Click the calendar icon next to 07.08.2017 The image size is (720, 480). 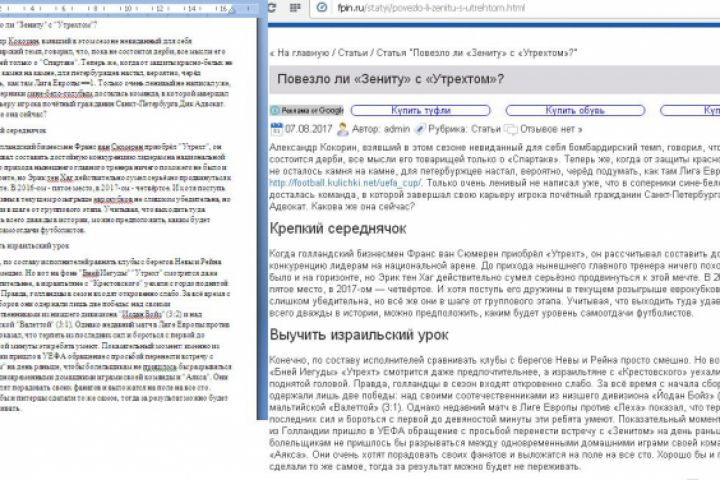point(276,129)
